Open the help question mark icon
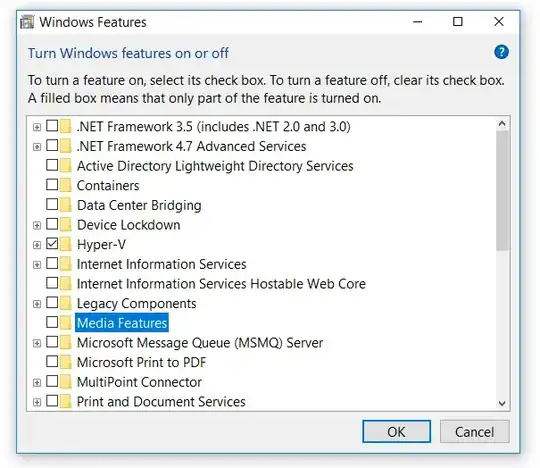 (501, 52)
